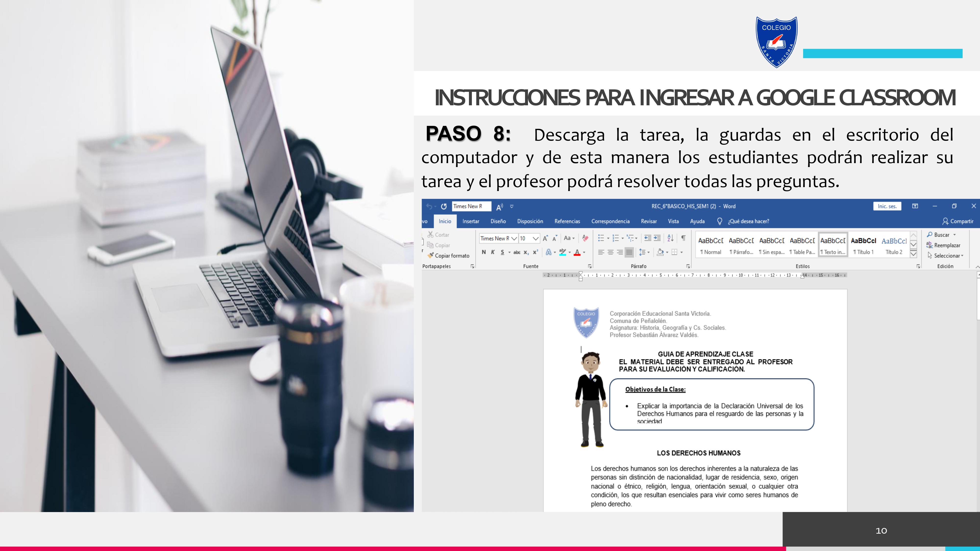This screenshot has height=551, width=980.
Task: Apply the red font color
Action: (x=577, y=252)
